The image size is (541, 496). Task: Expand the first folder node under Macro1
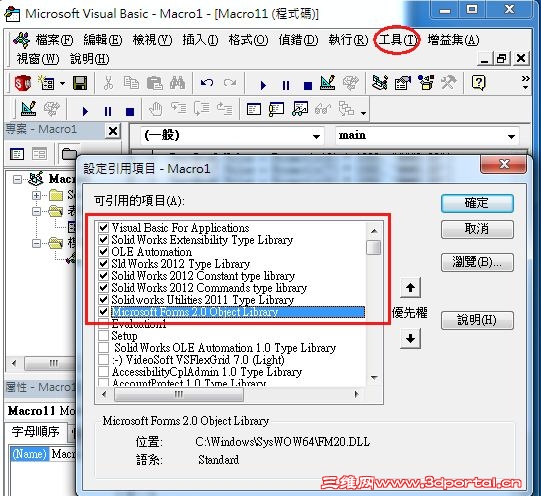click(36, 195)
